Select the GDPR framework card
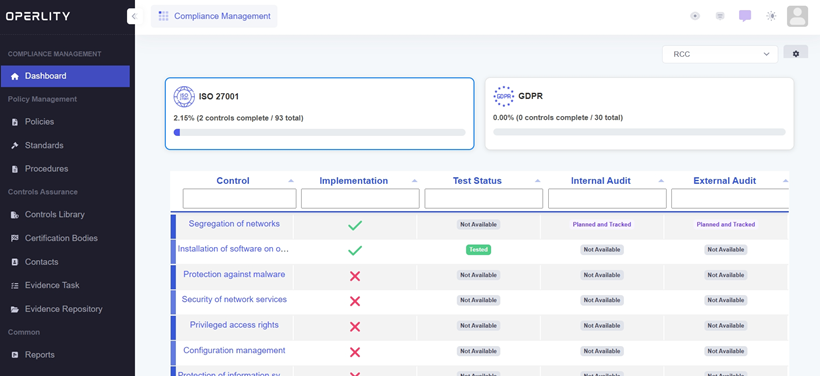 tap(639, 113)
